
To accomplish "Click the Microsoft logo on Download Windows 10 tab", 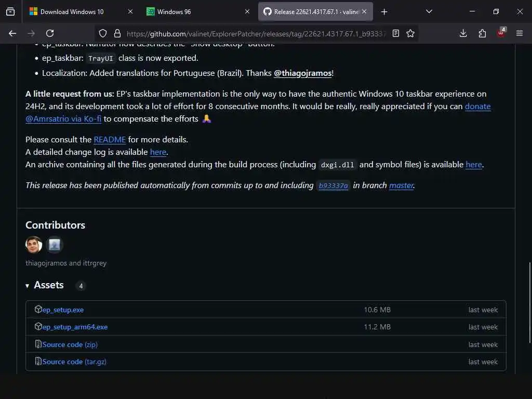I will 33,11.
